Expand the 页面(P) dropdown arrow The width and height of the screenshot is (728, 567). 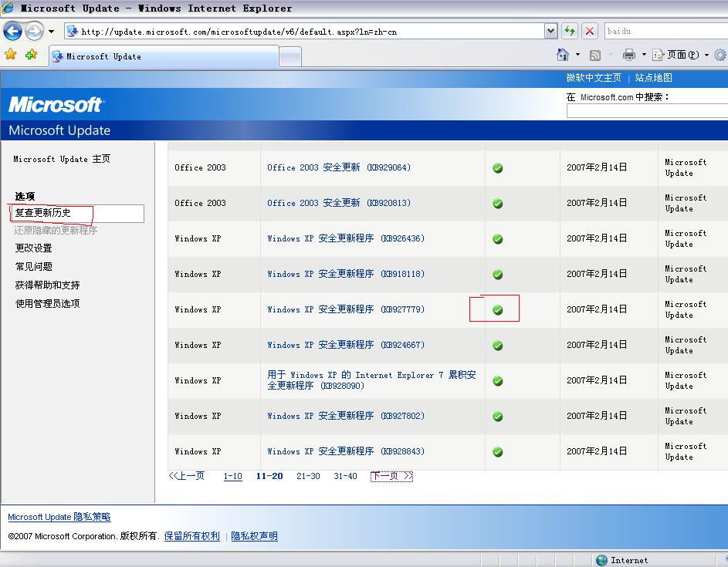pos(706,55)
